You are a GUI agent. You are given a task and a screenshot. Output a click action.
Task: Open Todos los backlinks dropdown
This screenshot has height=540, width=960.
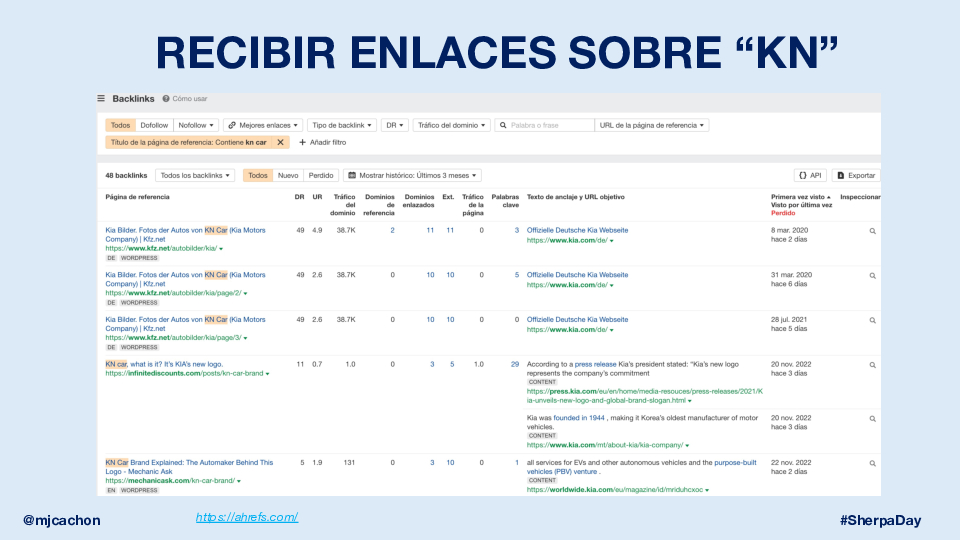195,176
